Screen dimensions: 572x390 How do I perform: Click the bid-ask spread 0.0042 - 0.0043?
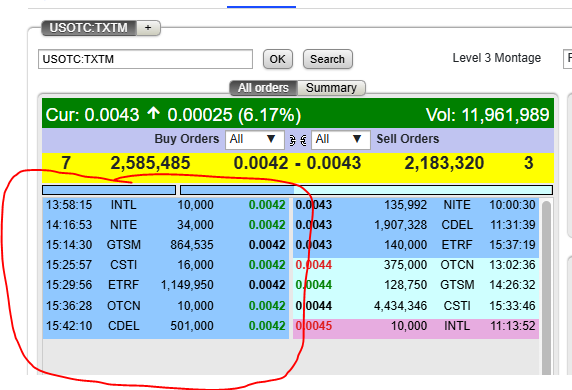297,163
